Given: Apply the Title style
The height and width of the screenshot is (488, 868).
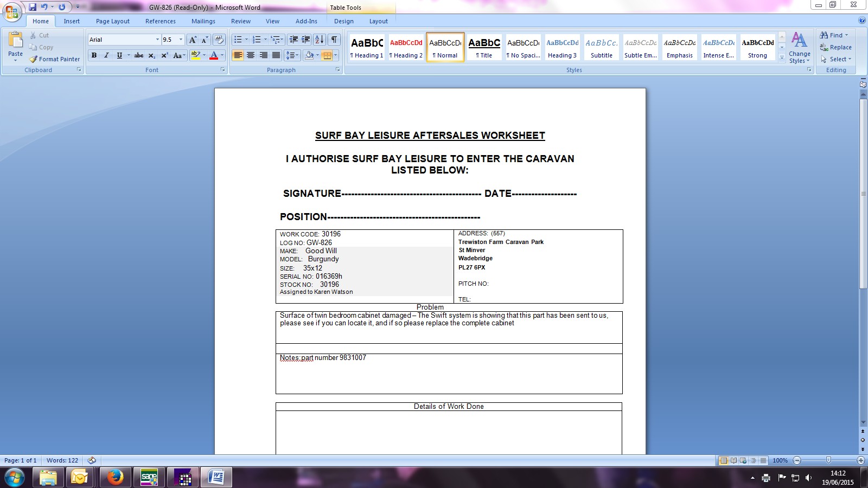Looking at the screenshot, I should coord(484,47).
